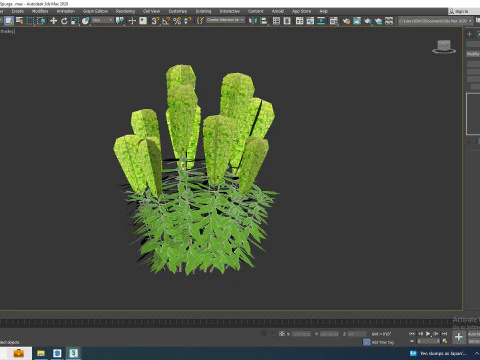
Task: Open Render Setup icon
Action: point(346,21)
